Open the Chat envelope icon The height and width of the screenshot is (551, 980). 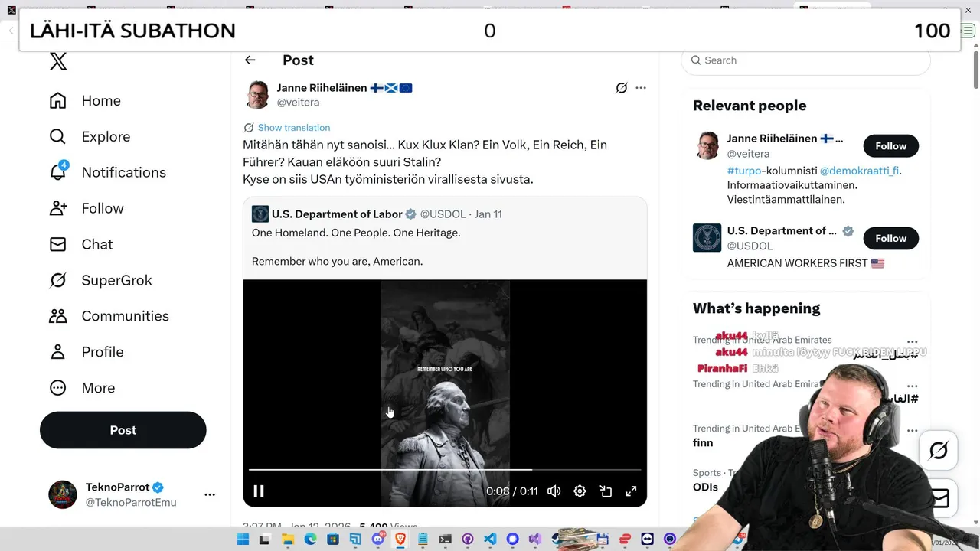point(57,244)
